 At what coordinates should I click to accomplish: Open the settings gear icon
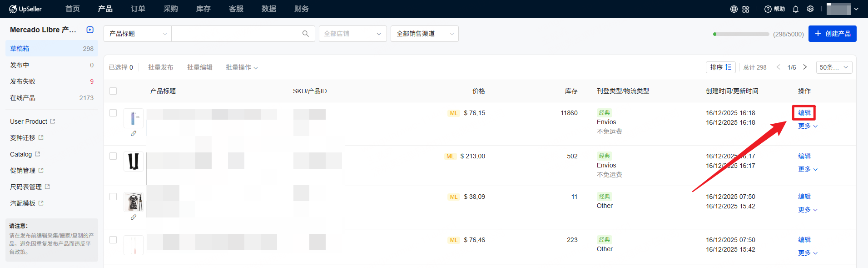click(x=810, y=9)
